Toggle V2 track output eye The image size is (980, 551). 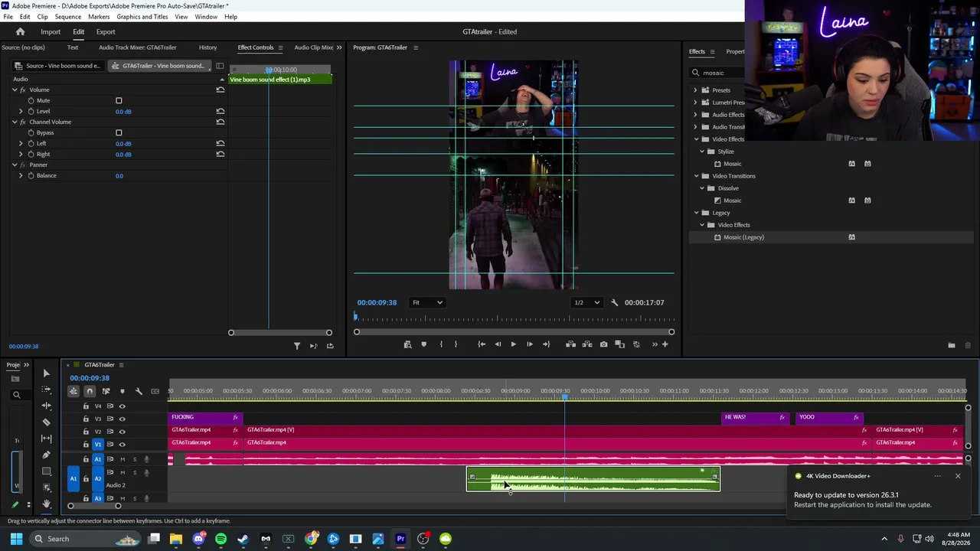[x=122, y=432]
